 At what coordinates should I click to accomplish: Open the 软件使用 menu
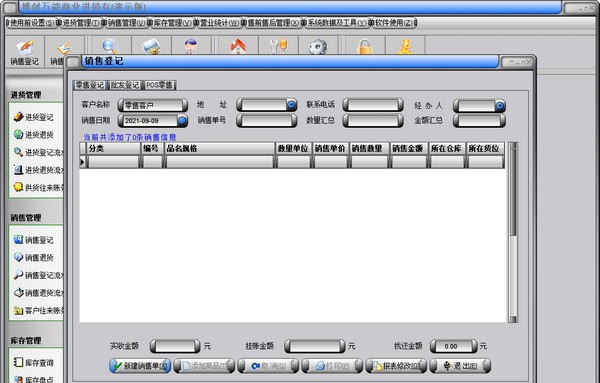pos(393,23)
